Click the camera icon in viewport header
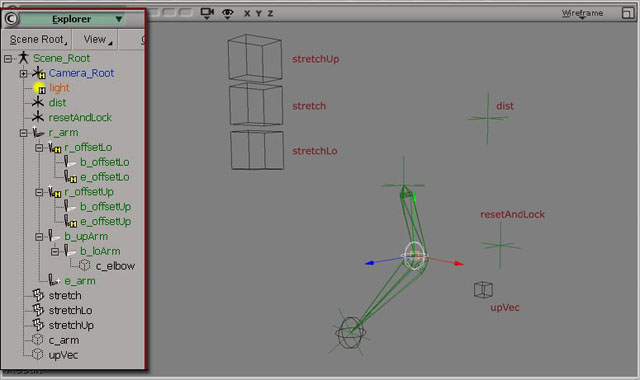Viewport: 640px width, 380px height. tap(207, 13)
